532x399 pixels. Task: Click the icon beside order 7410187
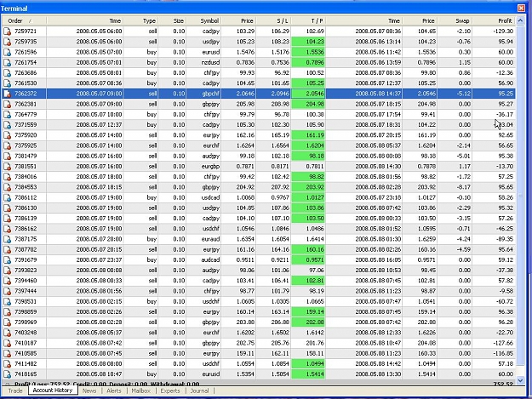[8, 343]
